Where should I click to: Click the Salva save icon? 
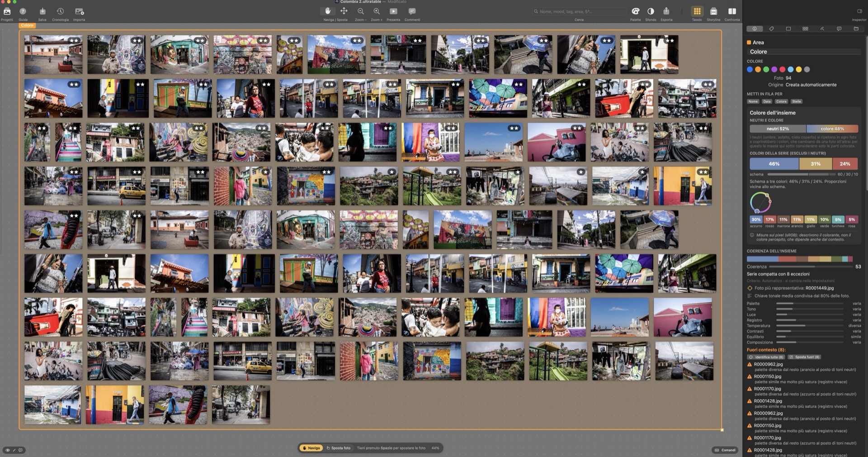click(x=42, y=11)
